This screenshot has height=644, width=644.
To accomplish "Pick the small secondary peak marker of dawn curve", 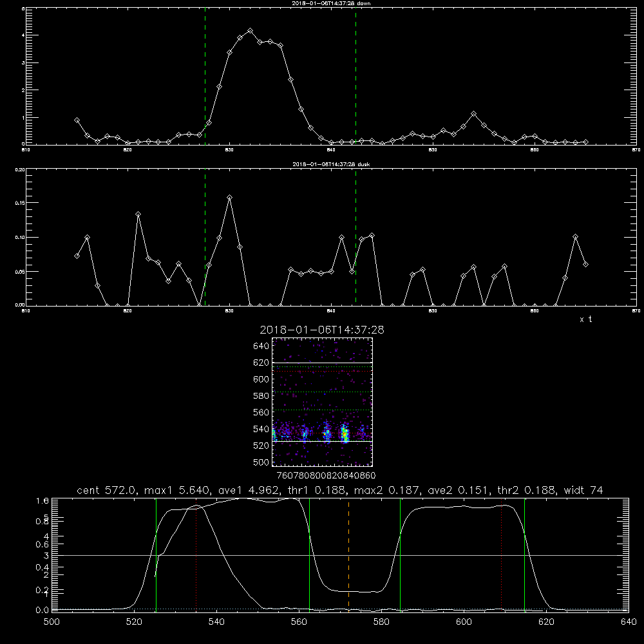I will pos(473,114).
